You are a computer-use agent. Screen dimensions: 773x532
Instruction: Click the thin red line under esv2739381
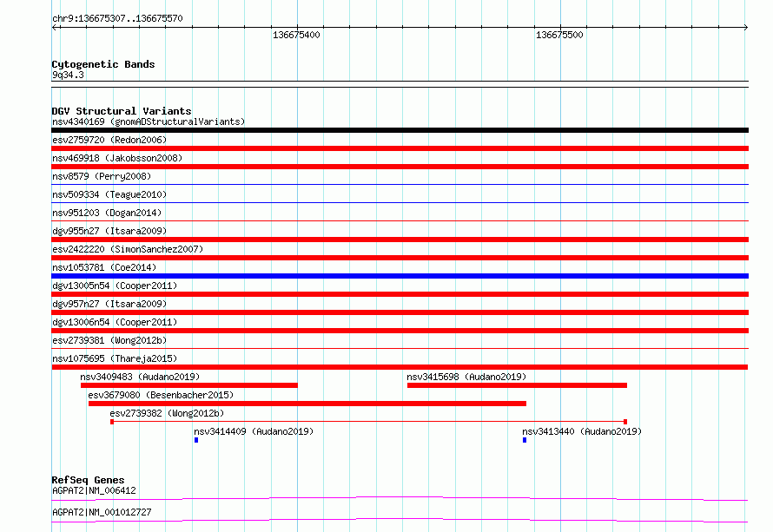tap(400, 348)
